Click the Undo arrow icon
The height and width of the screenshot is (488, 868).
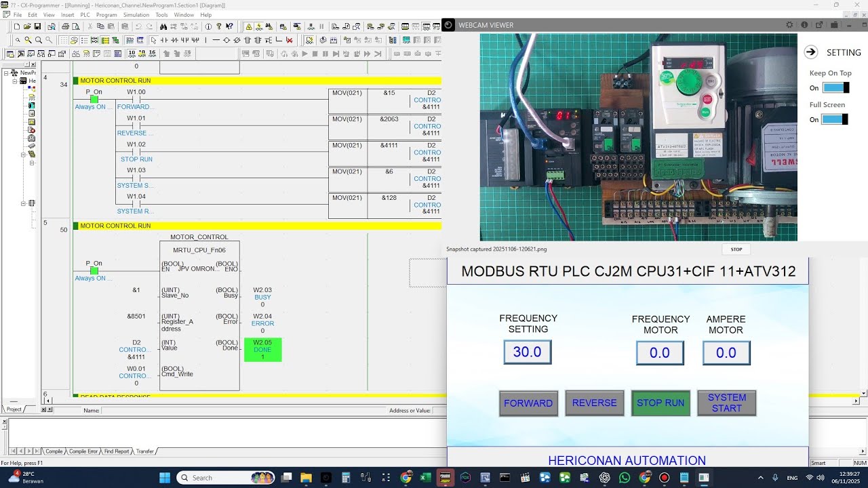[138, 26]
